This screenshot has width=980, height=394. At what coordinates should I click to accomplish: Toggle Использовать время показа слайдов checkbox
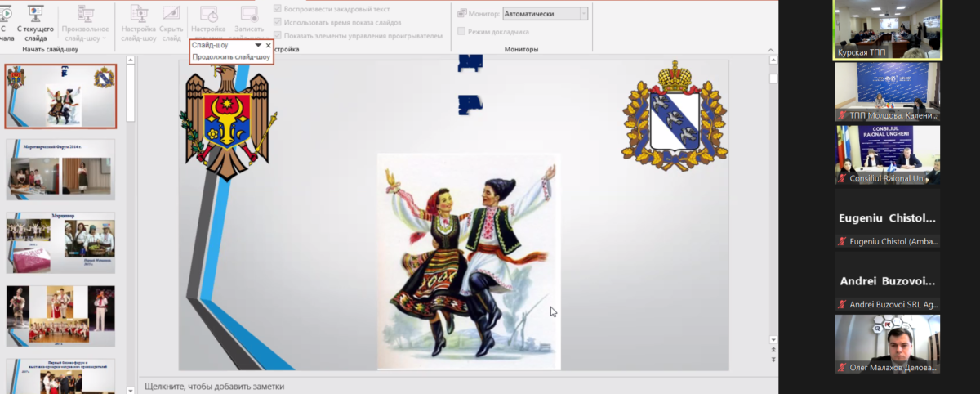(278, 23)
